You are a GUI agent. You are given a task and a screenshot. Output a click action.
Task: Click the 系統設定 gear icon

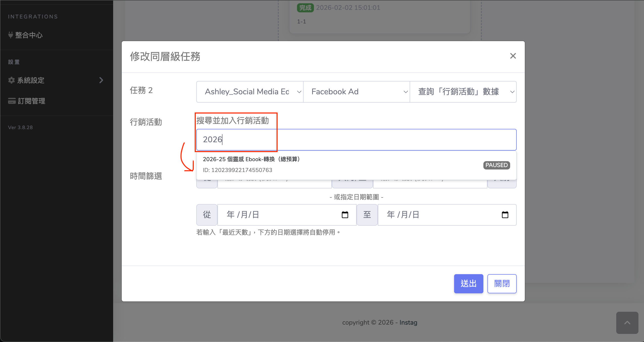point(11,80)
